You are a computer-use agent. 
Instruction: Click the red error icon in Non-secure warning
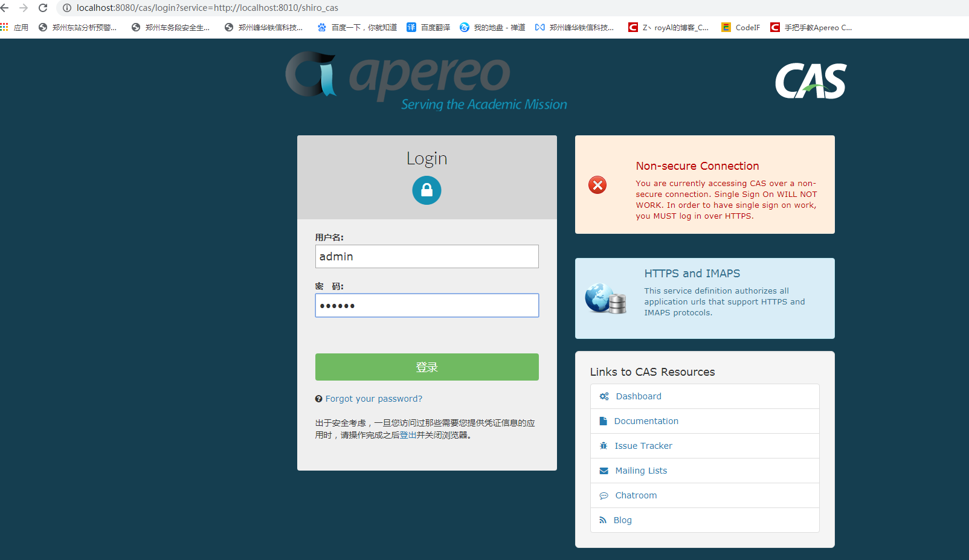coord(597,185)
